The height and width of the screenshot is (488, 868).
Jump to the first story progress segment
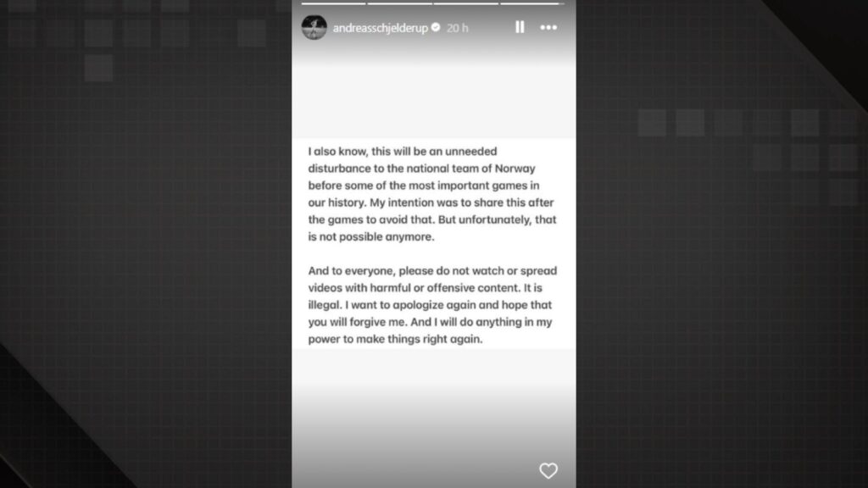tap(332, 3)
